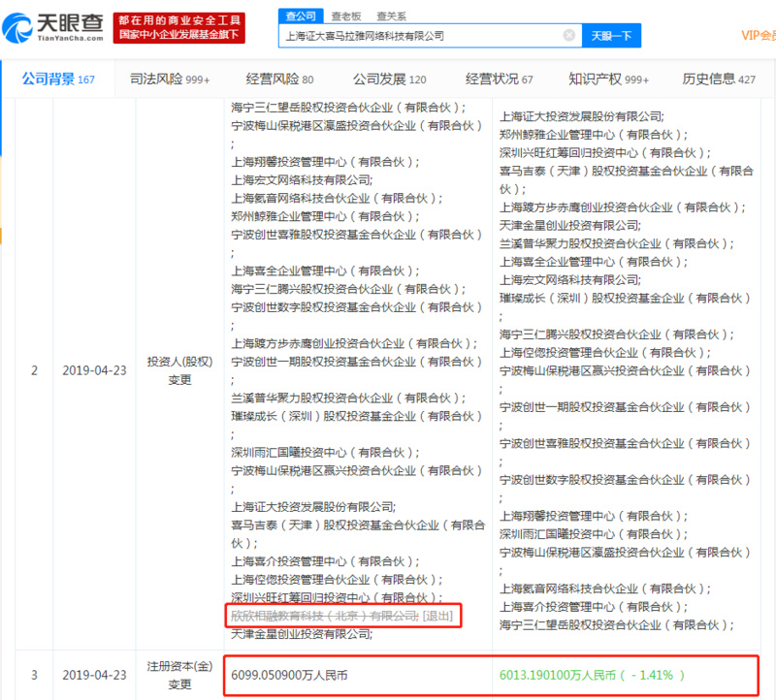Open the 知识产权 999+ tab
Screen dimensions: 776x700
(608, 80)
